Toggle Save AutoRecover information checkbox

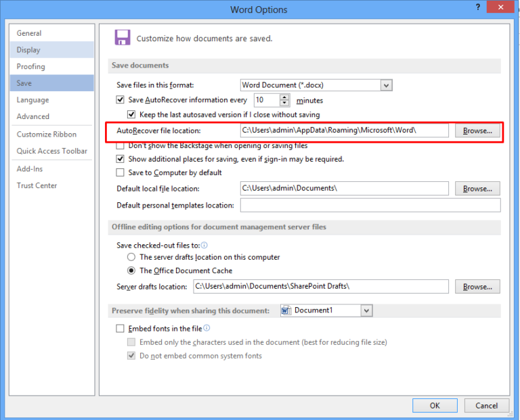pos(121,100)
